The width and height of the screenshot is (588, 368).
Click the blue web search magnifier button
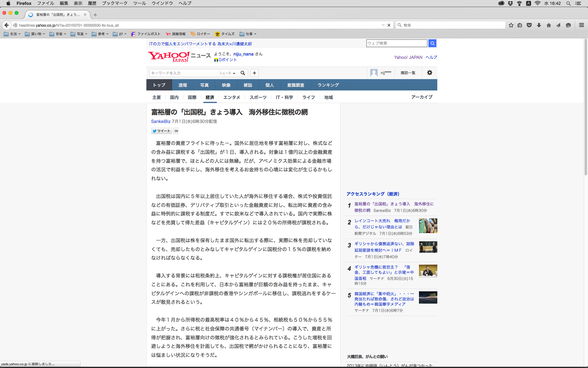(x=432, y=43)
